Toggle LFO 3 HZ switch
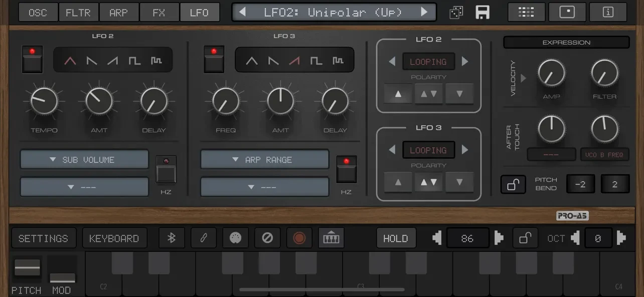The width and height of the screenshot is (644, 297). (347, 169)
